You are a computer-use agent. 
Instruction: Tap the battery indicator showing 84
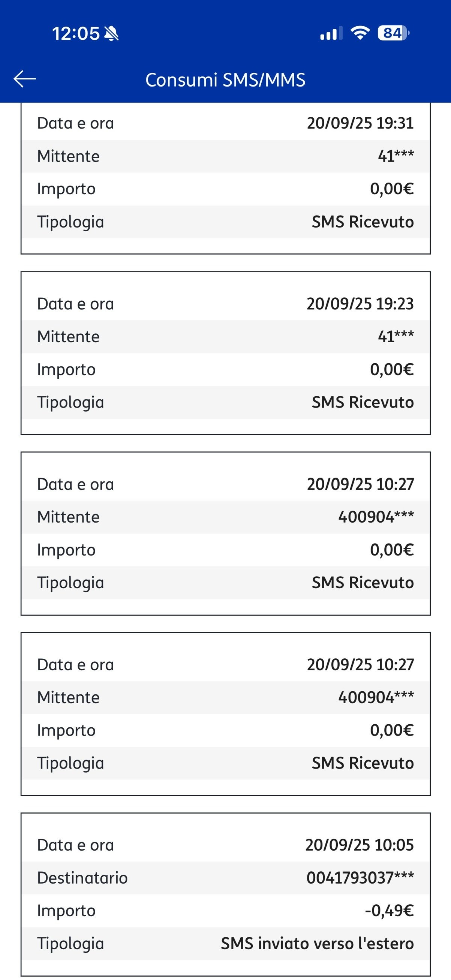point(393,33)
